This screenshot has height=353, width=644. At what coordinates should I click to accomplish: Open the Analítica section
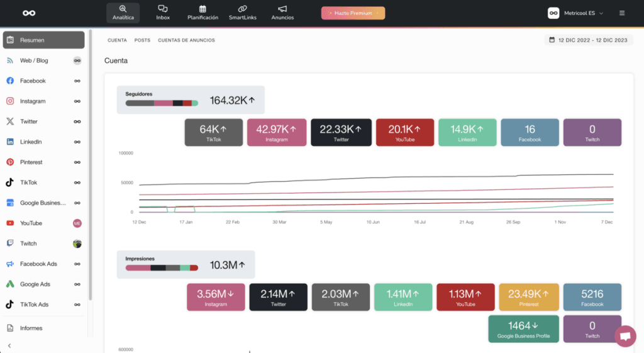point(123,13)
